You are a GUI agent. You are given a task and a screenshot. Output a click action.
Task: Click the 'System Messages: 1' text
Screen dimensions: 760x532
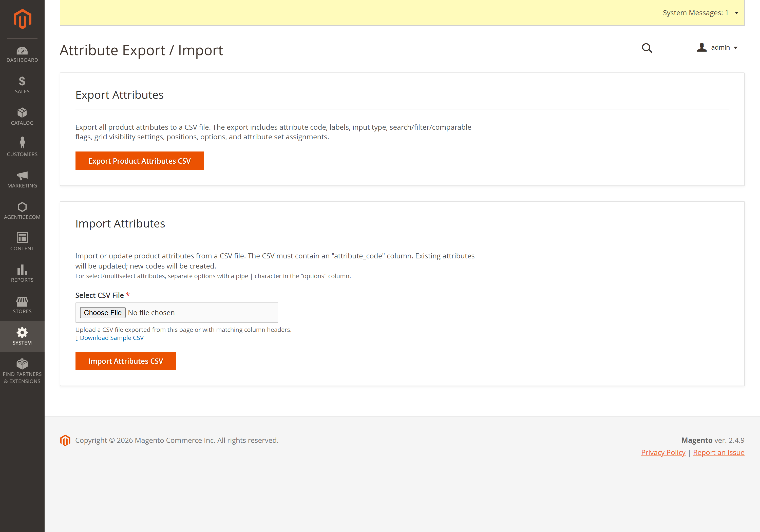[695, 13]
